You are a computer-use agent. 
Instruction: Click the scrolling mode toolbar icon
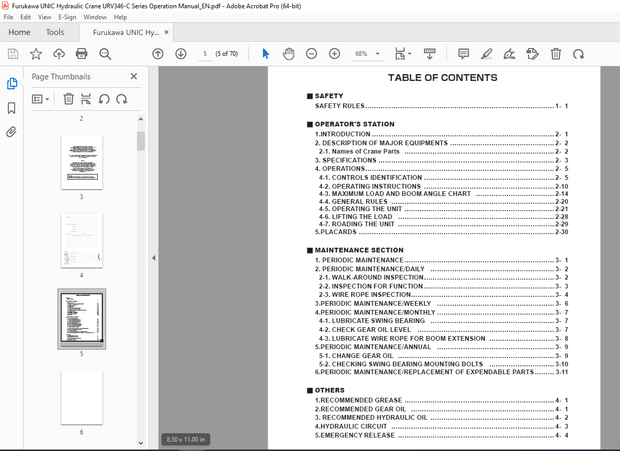[429, 54]
